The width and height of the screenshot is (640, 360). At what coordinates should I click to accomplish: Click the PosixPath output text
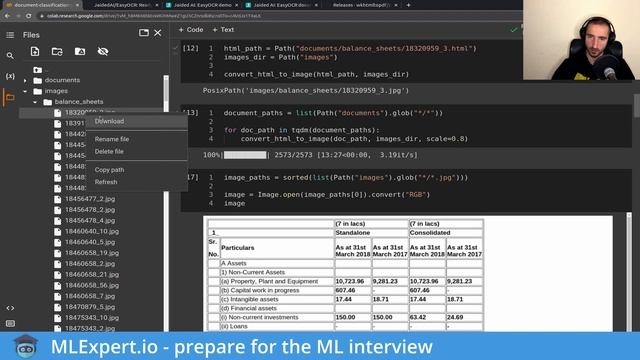(306, 91)
